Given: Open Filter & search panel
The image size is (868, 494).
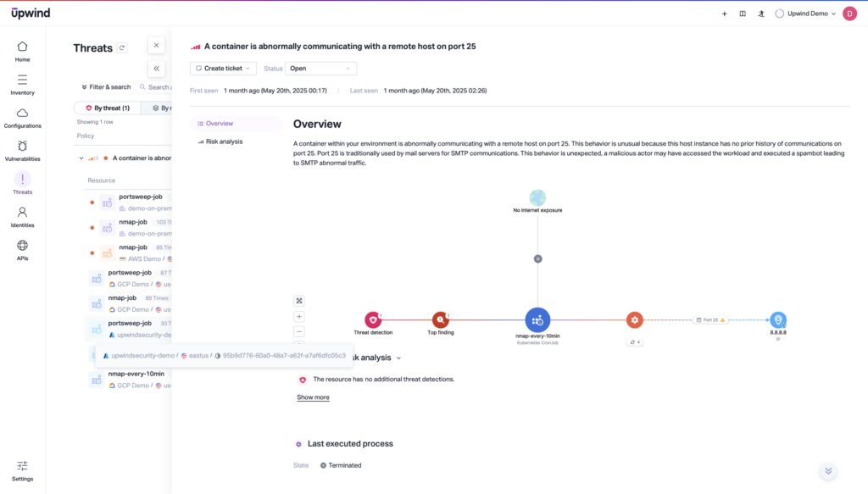Looking at the screenshot, I should [106, 86].
